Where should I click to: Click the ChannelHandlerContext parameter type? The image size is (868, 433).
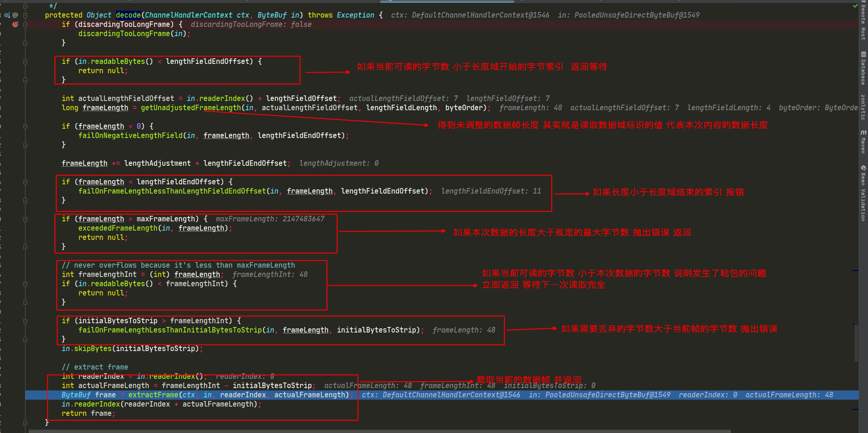[x=189, y=15]
